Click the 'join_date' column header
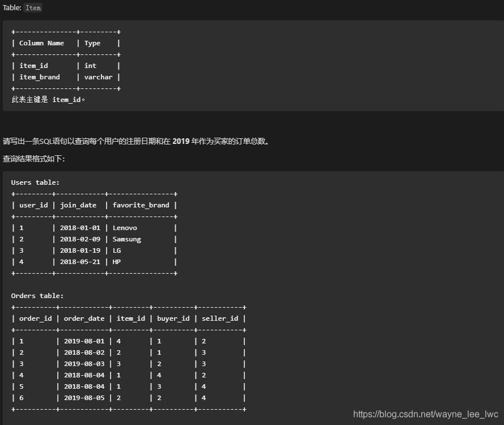This screenshot has width=504, height=425. (x=78, y=205)
